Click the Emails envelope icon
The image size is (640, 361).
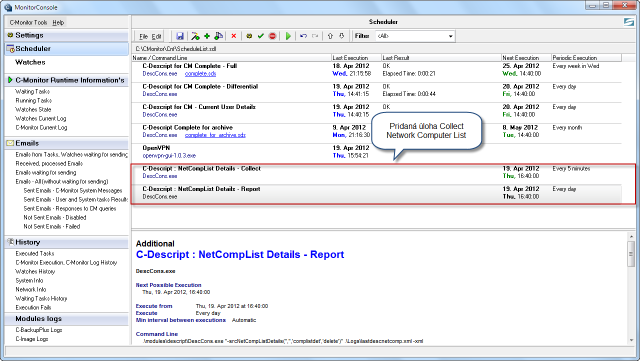tap(10, 143)
